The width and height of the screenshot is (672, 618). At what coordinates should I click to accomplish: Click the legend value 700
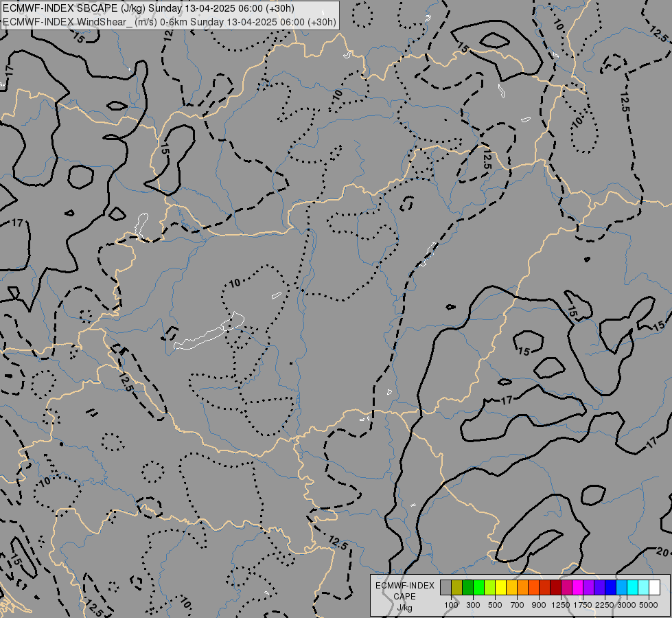pos(518,605)
